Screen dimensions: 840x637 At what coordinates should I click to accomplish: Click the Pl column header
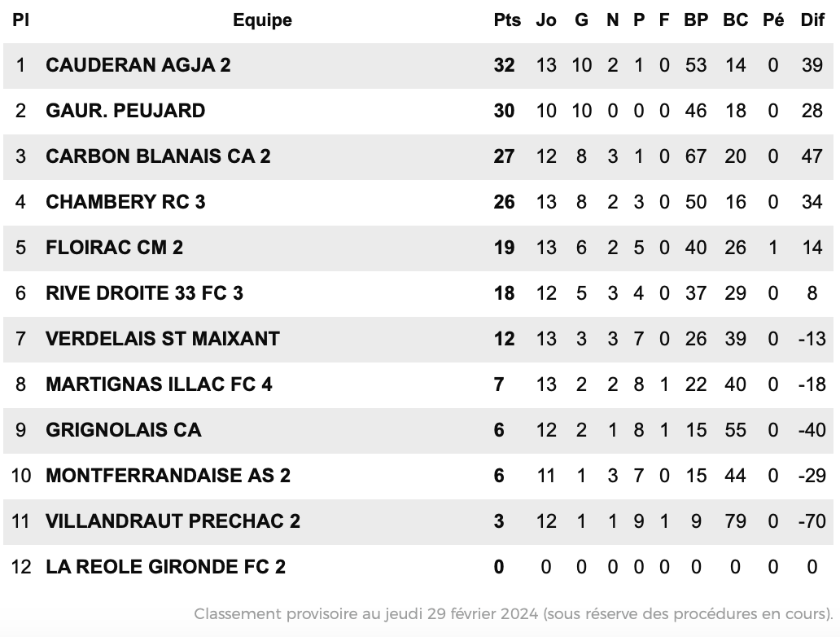pos(20,20)
